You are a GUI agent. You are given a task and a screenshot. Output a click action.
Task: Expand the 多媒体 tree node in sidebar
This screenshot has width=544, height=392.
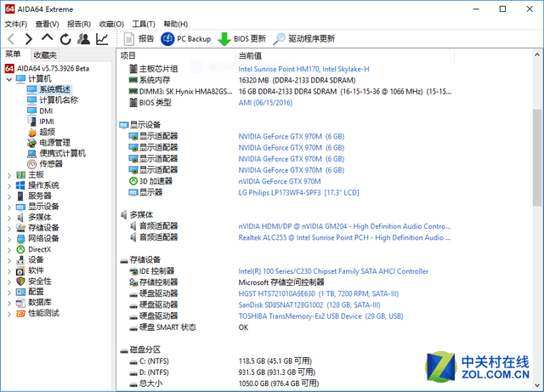(9, 218)
